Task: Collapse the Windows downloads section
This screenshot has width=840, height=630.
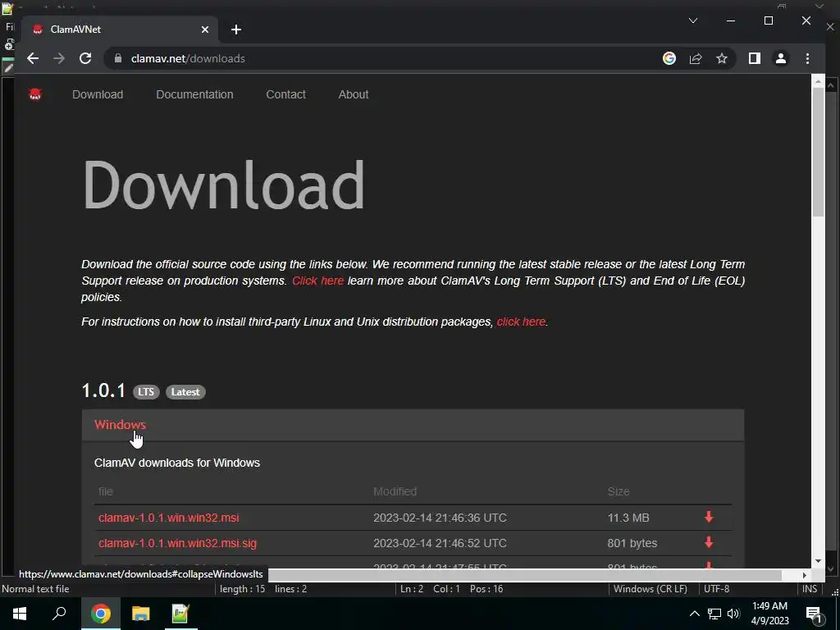Action: (x=120, y=425)
